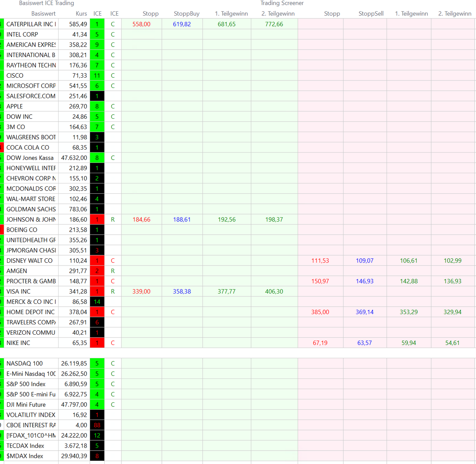The height and width of the screenshot is (464, 476).
Task: Click the red marker left of BOEING CO
Action: (2, 230)
